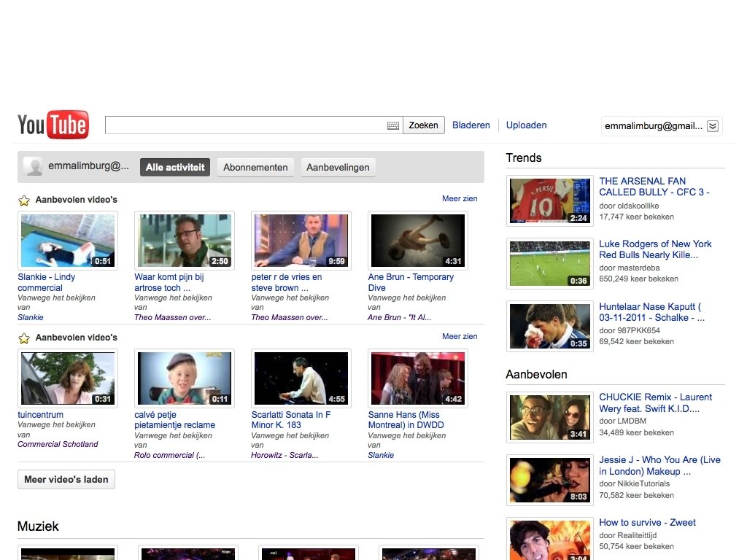Click Sanne Hans (Miss Montreal) in DWDD title
This screenshot has width=747, height=560.
pos(406,419)
